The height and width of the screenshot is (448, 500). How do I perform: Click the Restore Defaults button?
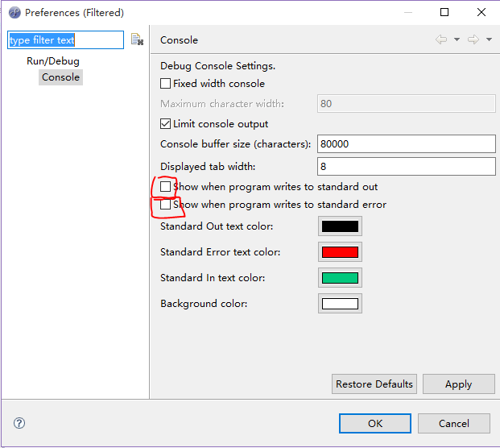[x=374, y=384]
